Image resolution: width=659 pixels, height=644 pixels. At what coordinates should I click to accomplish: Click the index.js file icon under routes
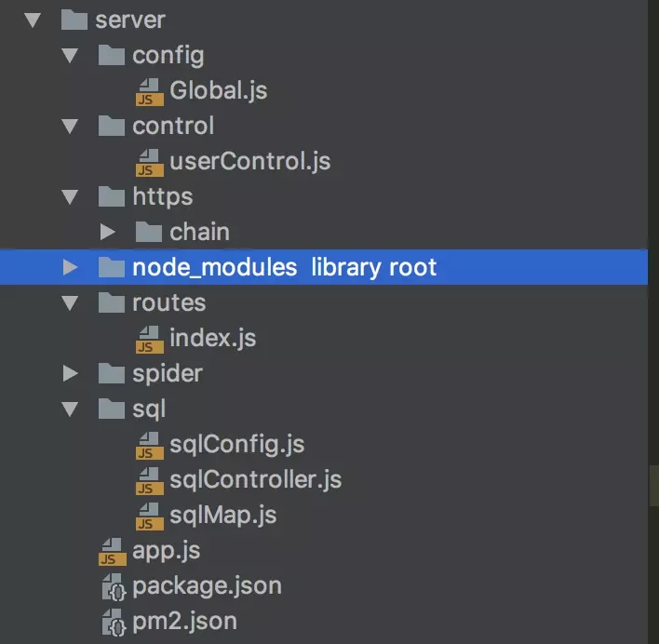150,340
